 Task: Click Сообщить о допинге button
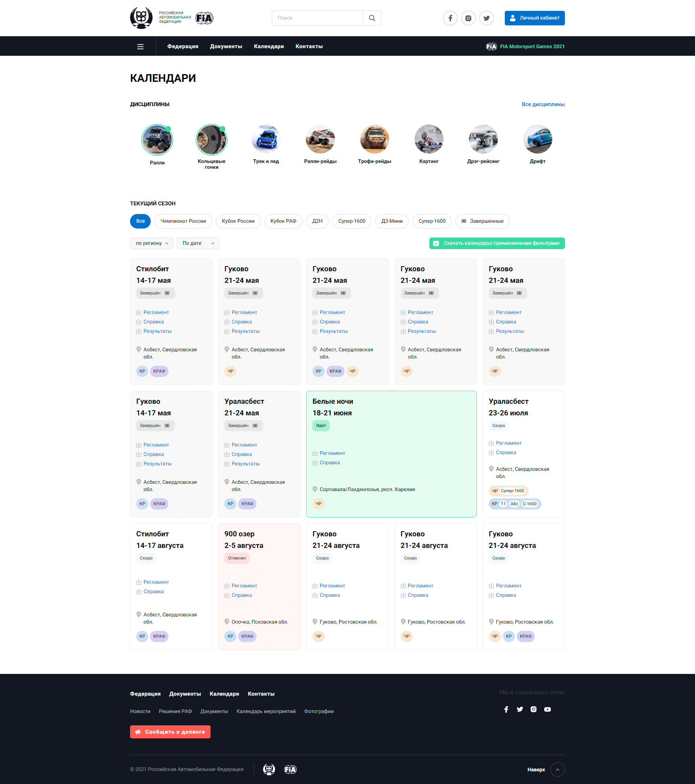click(170, 732)
